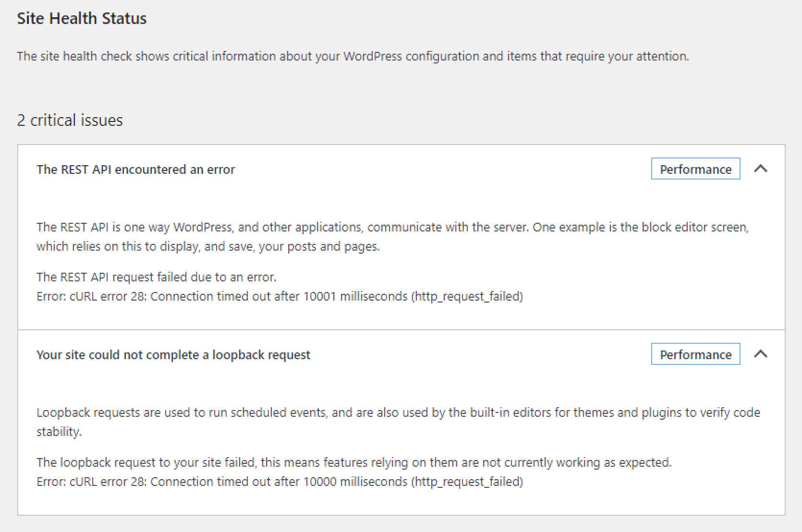Toggle "The REST API encountered an error" title
This screenshot has width=802, height=532.
(x=135, y=169)
